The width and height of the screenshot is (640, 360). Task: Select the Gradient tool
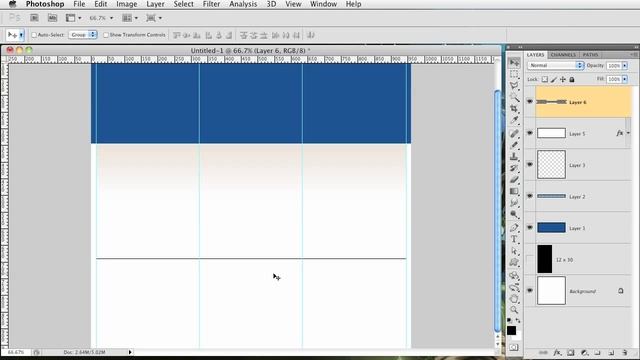[x=514, y=191]
